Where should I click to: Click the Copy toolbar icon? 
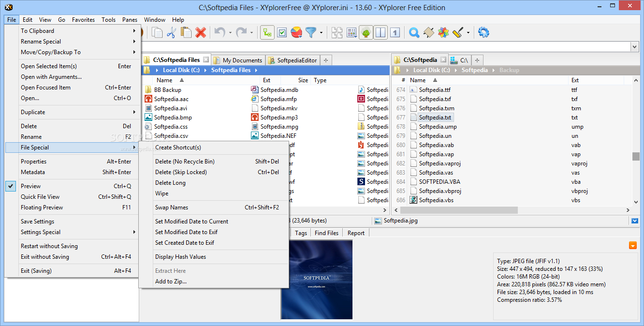(x=157, y=32)
